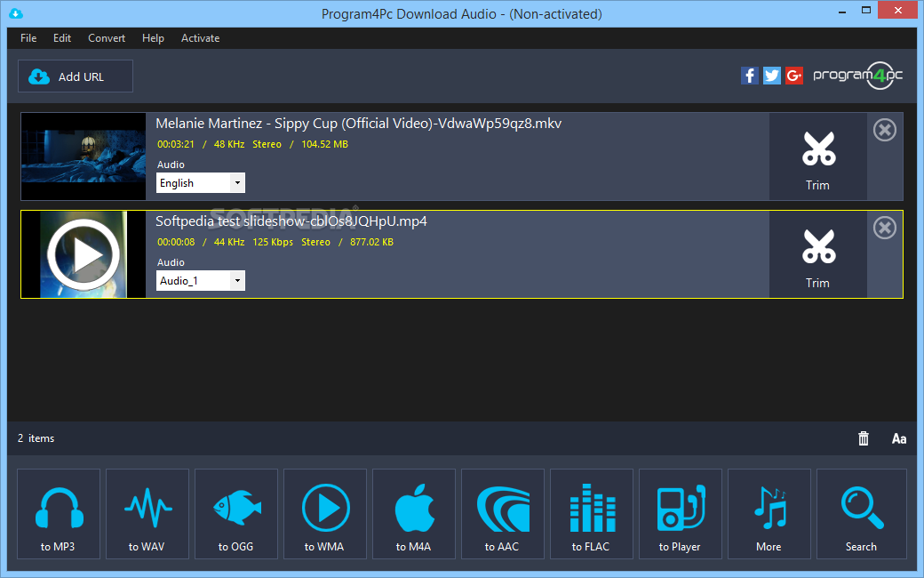Viewport: 924px width, 578px height.
Task: Select the Softpedia test slideshow file name
Action: point(291,221)
